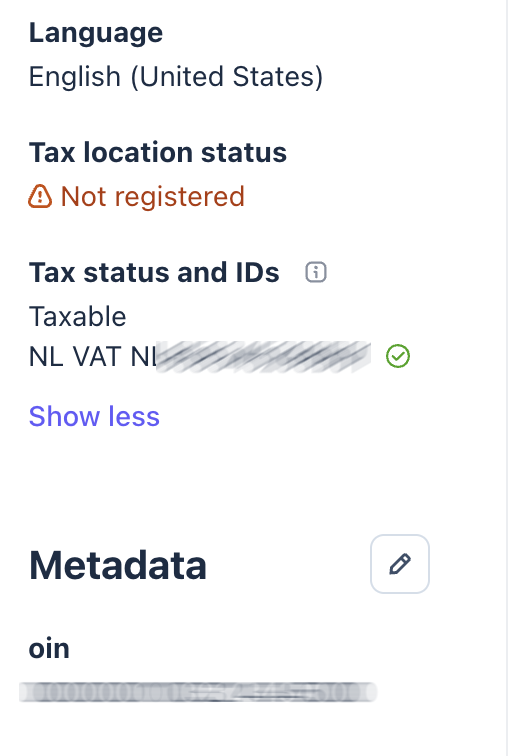Viewport: 510px width, 756px height.
Task: Click the Language field label
Action: [x=96, y=33]
